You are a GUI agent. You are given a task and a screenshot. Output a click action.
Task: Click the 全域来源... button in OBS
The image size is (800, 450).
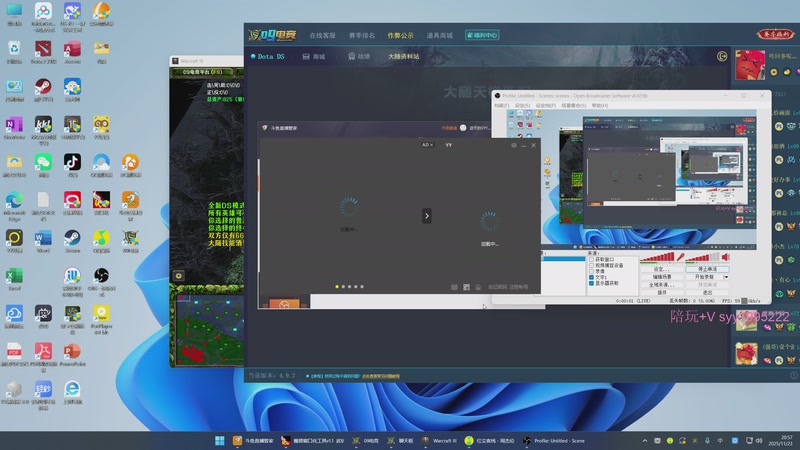tap(662, 285)
